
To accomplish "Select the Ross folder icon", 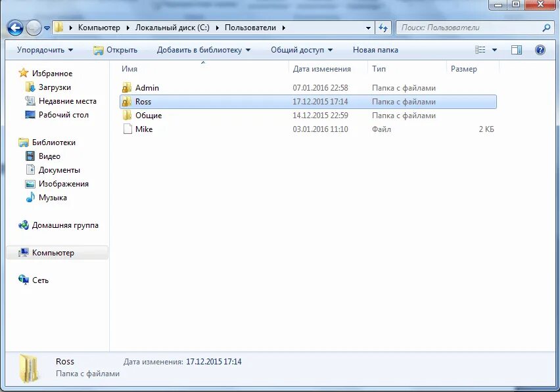I will (127, 102).
